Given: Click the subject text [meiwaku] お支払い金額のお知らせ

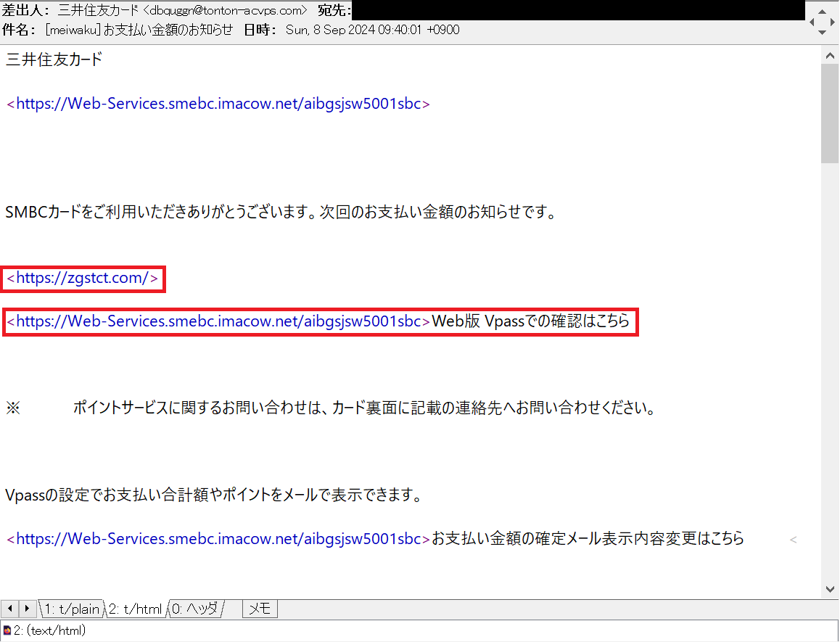Looking at the screenshot, I should [139, 30].
